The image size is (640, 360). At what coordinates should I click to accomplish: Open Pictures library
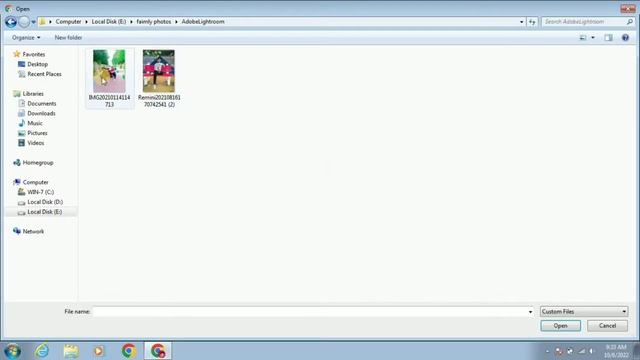pos(37,133)
